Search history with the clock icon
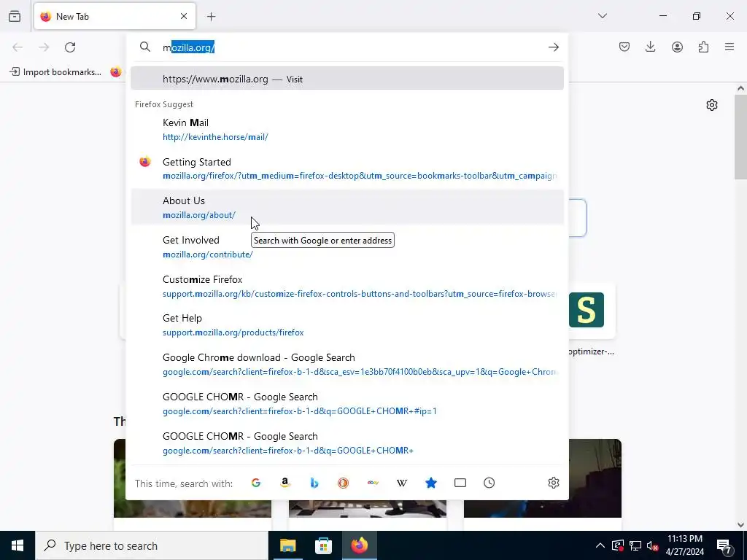 pyautogui.click(x=489, y=483)
